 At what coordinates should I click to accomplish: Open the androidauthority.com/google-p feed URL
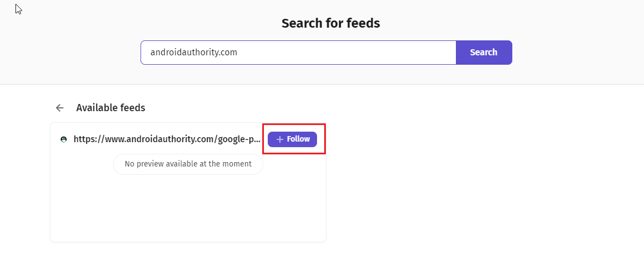[x=167, y=139]
